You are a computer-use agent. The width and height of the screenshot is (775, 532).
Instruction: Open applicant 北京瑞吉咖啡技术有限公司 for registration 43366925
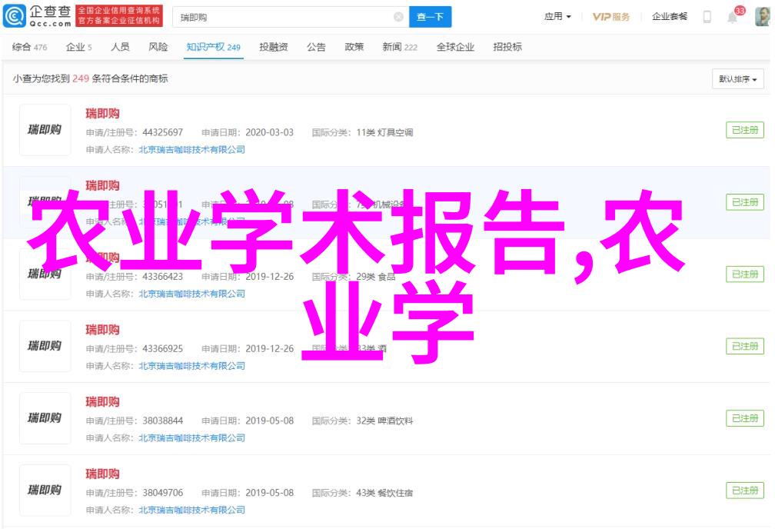tap(191, 366)
